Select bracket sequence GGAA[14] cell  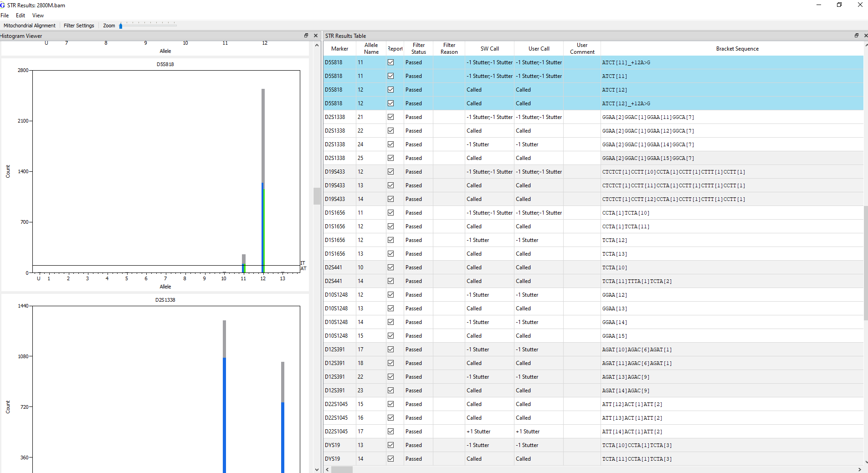732,322
